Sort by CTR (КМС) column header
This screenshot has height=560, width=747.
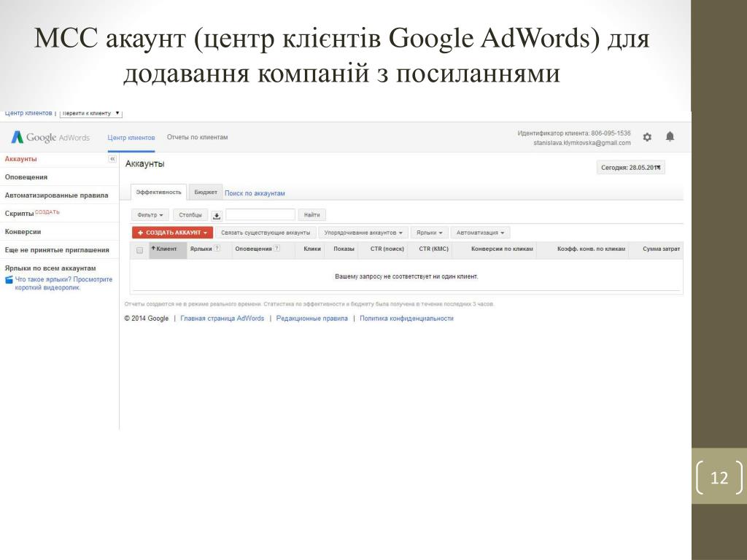(433, 249)
